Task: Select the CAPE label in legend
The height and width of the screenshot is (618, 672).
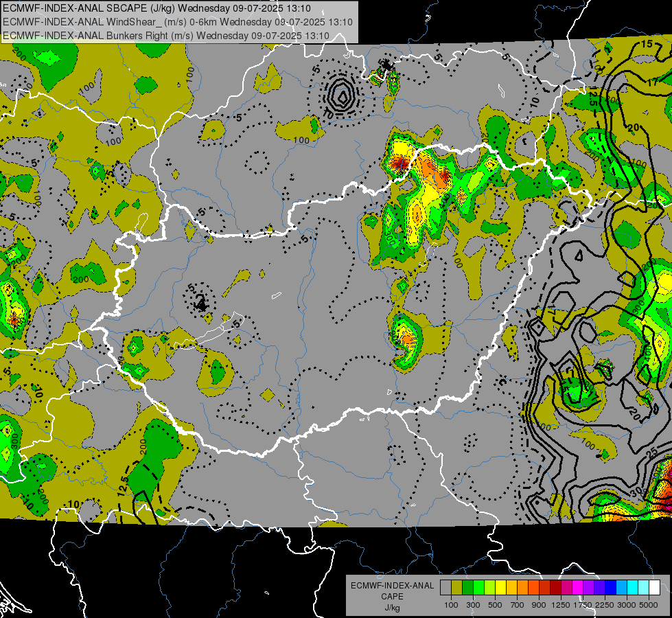Action: click(x=392, y=597)
